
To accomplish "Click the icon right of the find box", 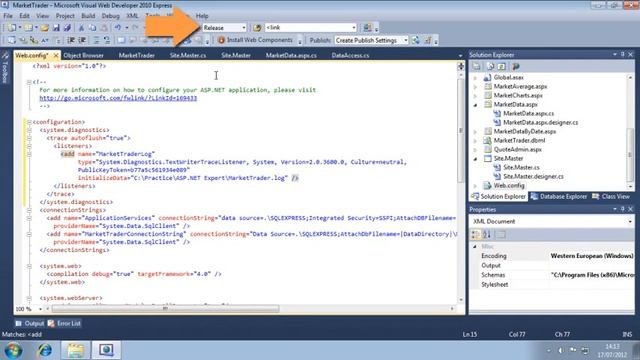I will coord(367,27).
